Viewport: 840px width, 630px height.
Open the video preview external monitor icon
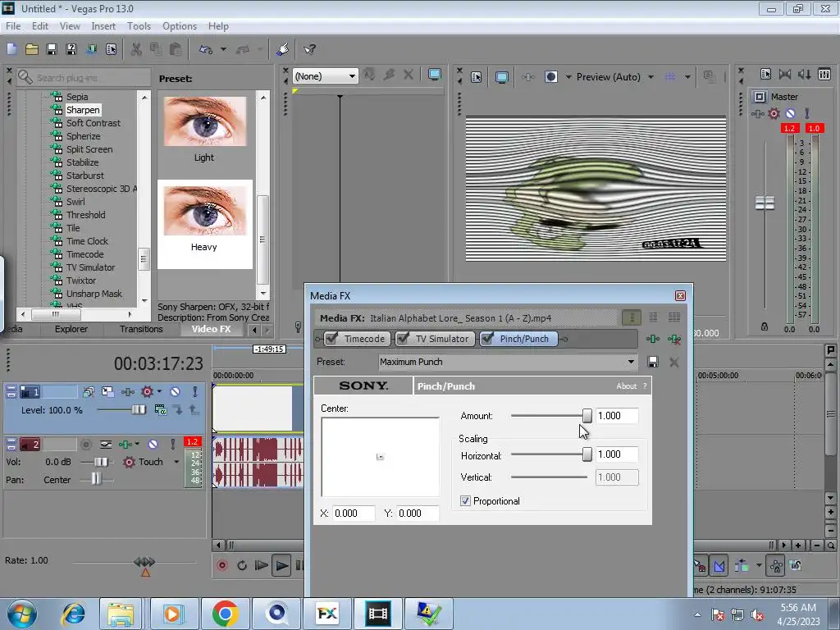click(501, 77)
